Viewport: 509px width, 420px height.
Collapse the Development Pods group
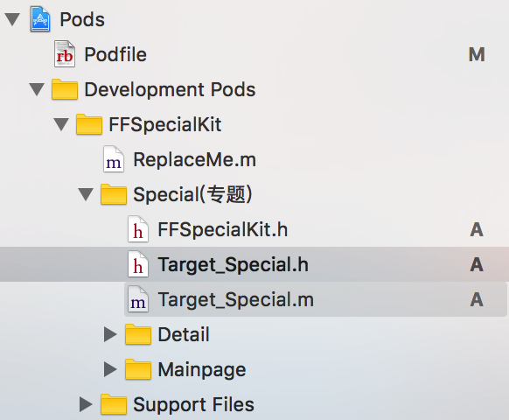coord(37,89)
